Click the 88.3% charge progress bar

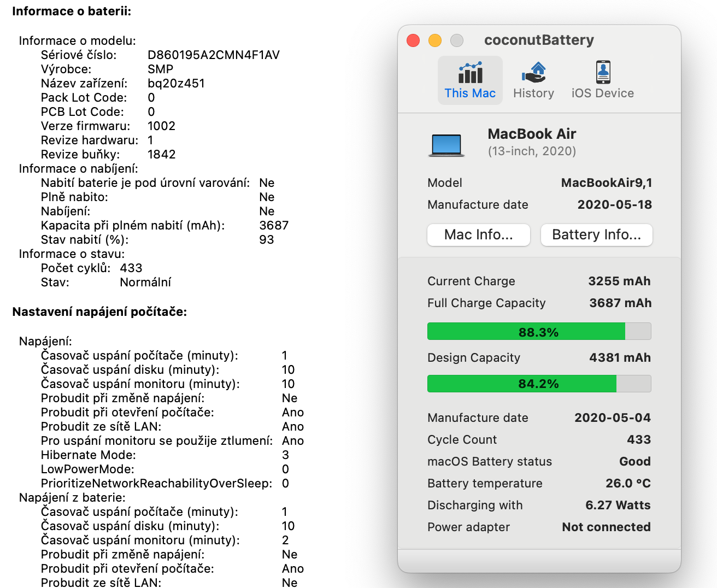539,332
